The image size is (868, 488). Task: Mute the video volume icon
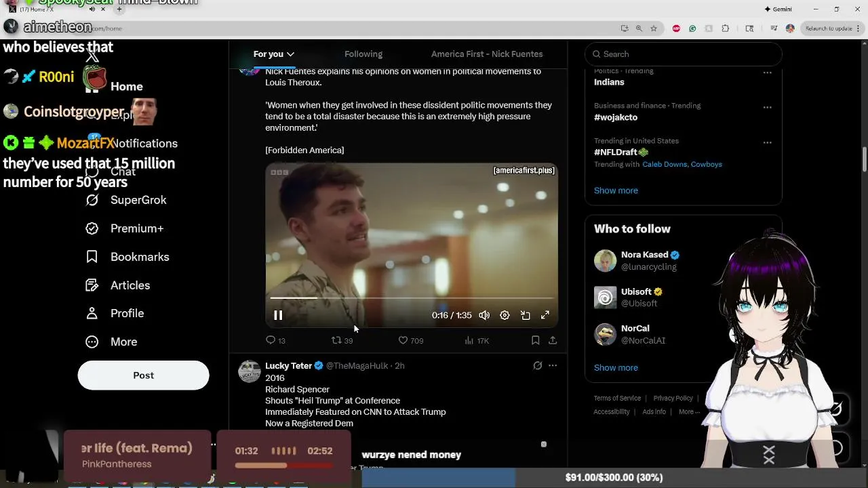(x=484, y=315)
